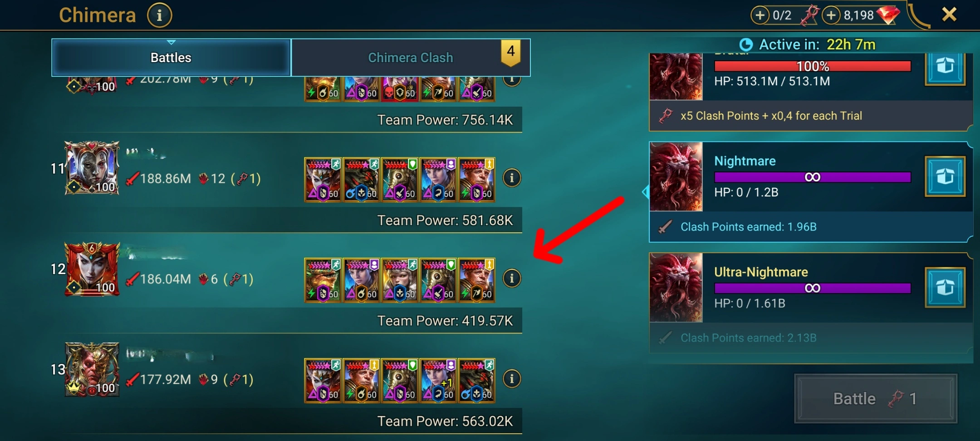Add gems with the plus icon beside 8,198
The height and width of the screenshot is (441, 980).
(x=831, y=15)
